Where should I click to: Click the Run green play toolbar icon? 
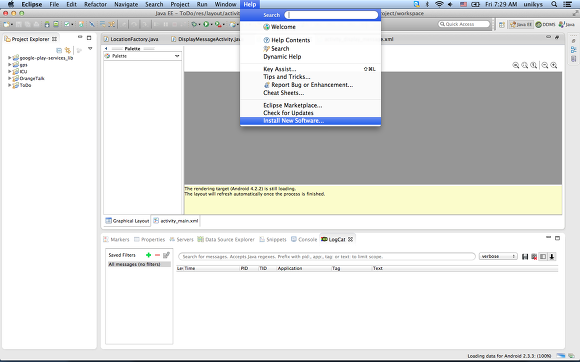click(x=206, y=24)
